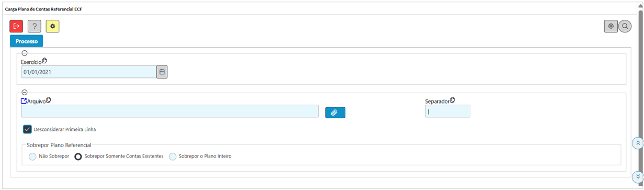Uncheck Desconsiderar Primeira Linha checkbox
This screenshot has height=190, width=644.
tap(27, 129)
